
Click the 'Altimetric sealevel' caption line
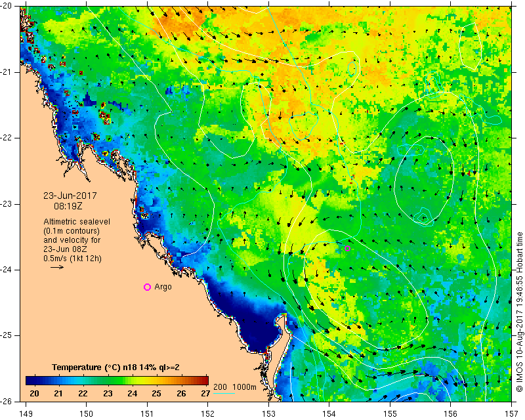pos(77,222)
